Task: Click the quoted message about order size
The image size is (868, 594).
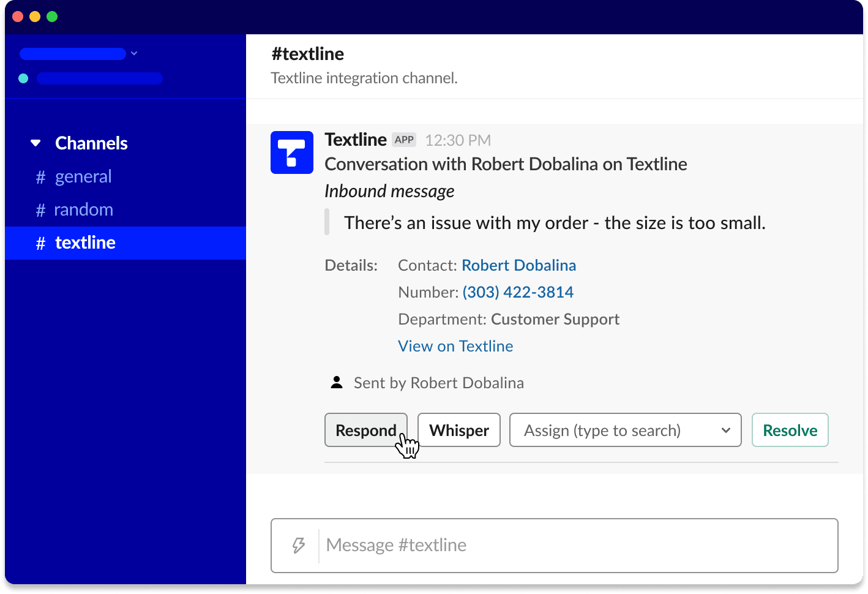Action: (555, 222)
